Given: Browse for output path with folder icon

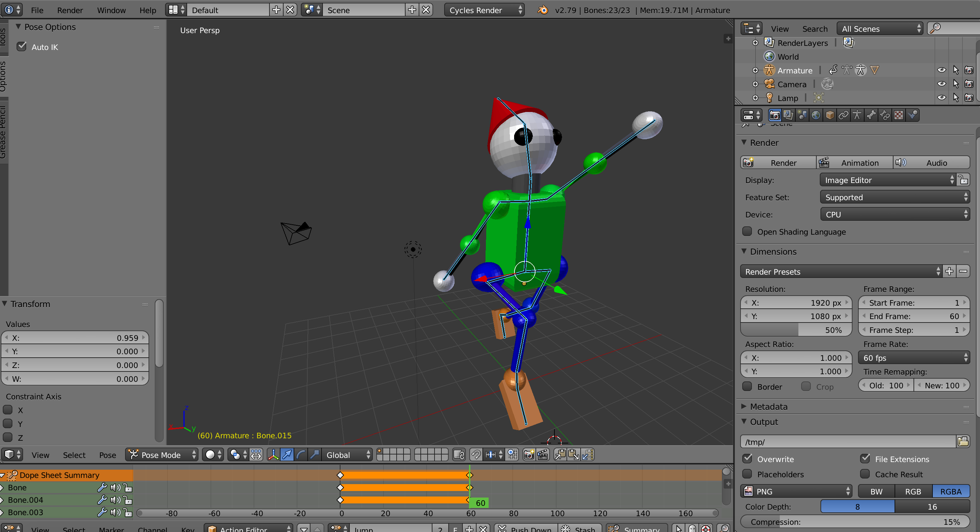Looking at the screenshot, I should pos(963,441).
